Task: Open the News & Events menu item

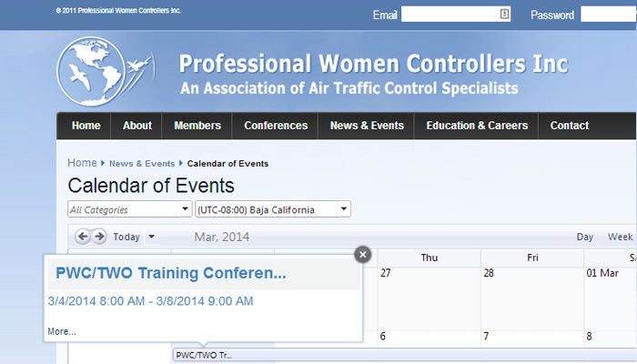Action: tap(367, 126)
